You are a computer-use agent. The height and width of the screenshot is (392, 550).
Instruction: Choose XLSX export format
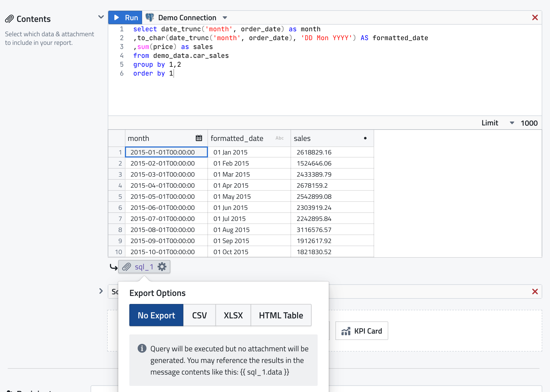point(233,315)
